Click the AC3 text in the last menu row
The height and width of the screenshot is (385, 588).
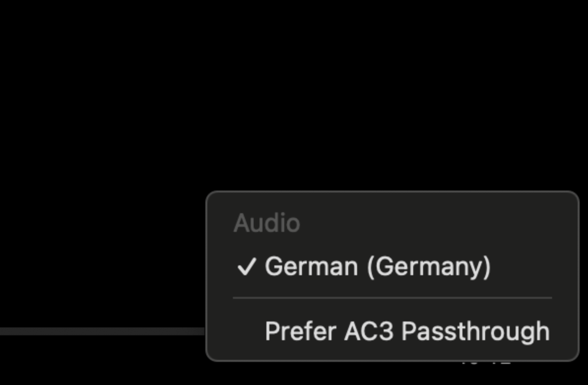tap(368, 331)
